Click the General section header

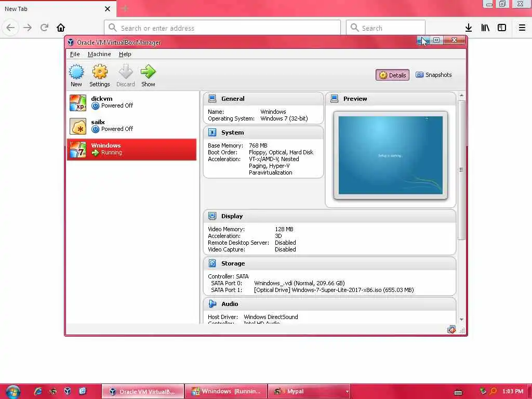point(263,99)
